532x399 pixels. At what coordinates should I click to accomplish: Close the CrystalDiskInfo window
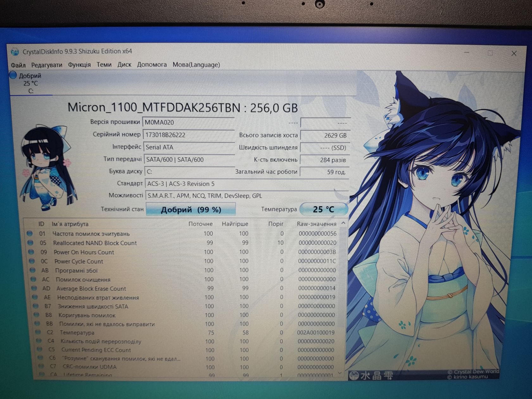tap(514, 54)
